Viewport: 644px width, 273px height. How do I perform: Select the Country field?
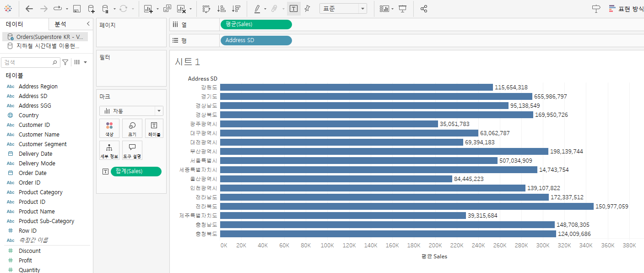pos(29,115)
